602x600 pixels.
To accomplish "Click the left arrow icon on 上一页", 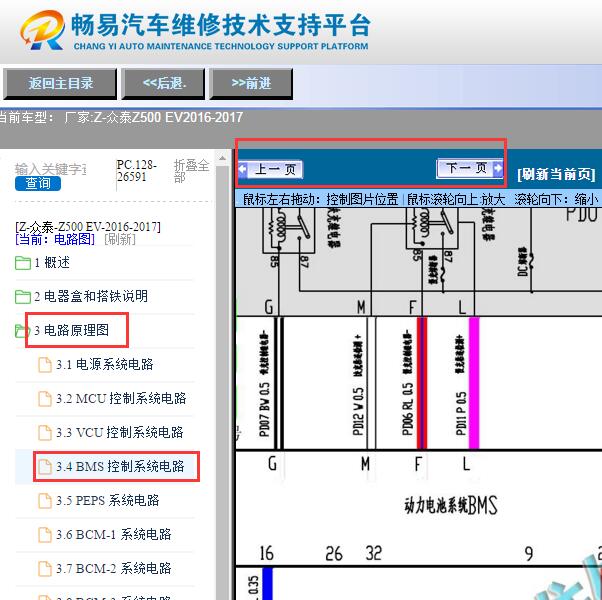I will point(243,169).
